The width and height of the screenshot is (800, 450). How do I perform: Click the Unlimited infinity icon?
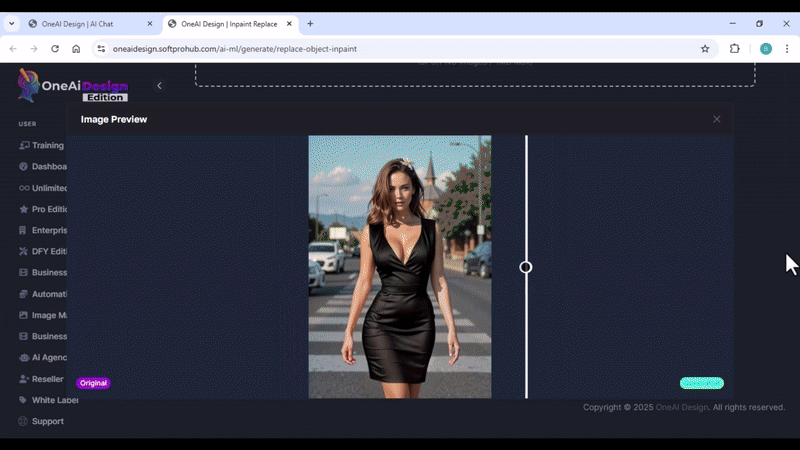point(24,188)
